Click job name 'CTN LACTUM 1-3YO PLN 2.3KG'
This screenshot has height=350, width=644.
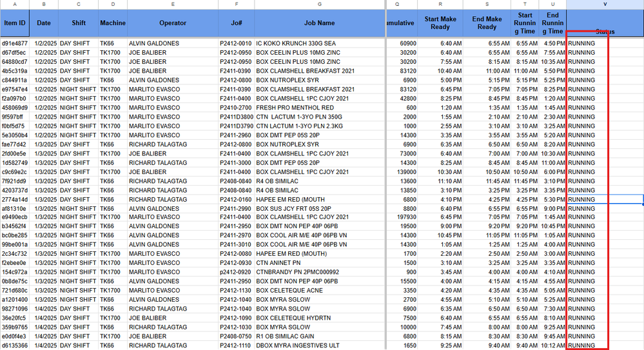[x=299, y=126]
